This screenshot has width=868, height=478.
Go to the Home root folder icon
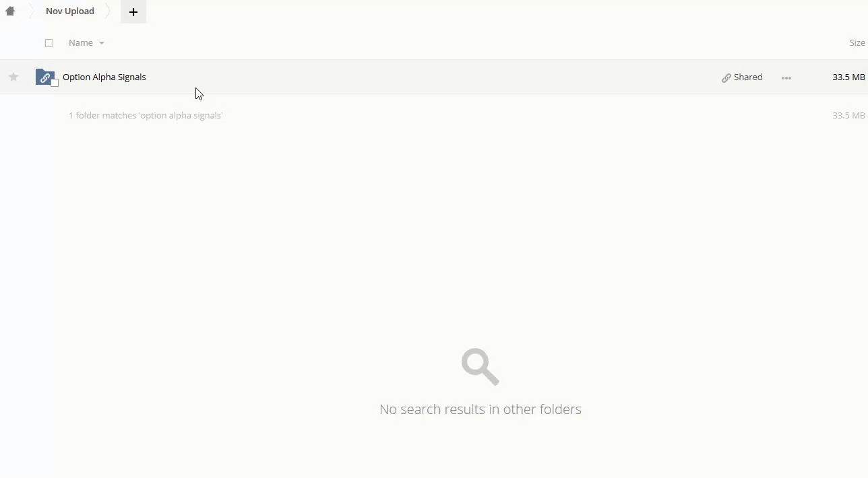[10, 11]
